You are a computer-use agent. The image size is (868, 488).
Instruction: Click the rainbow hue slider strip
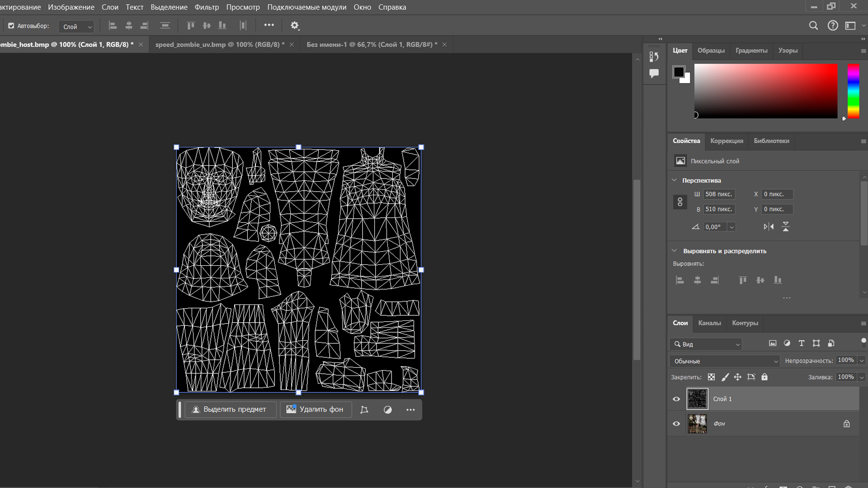tap(853, 90)
